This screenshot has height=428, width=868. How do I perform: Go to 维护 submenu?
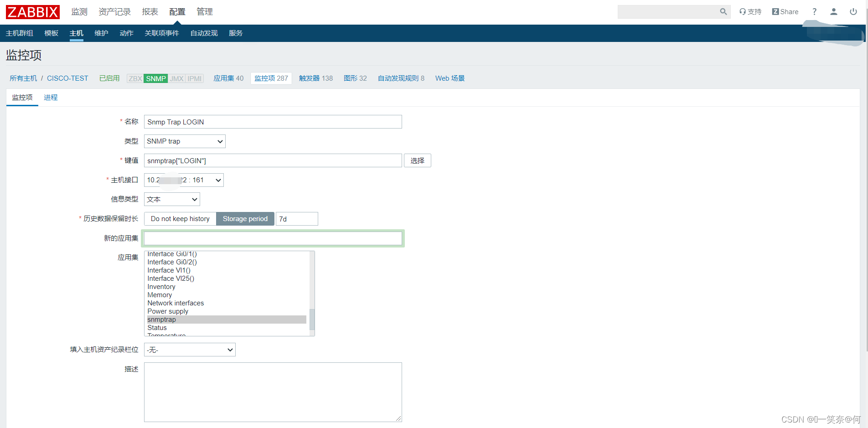click(x=102, y=33)
